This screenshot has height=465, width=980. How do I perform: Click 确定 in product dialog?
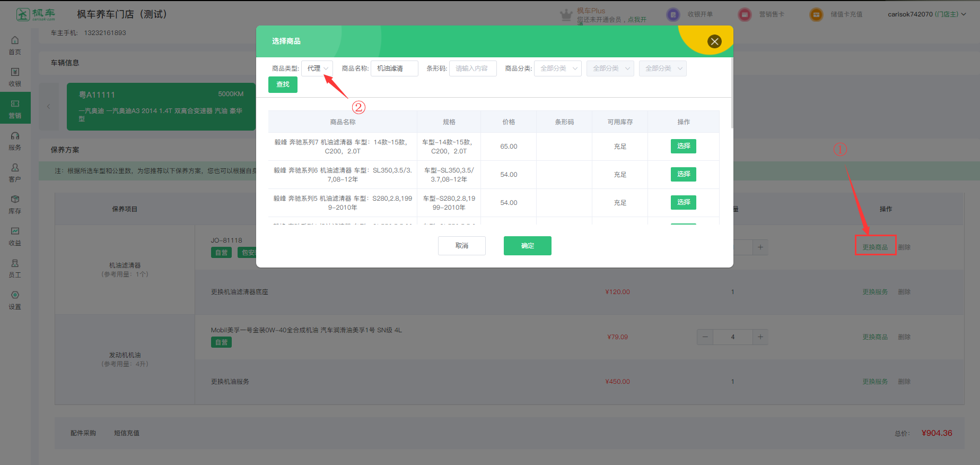528,246
